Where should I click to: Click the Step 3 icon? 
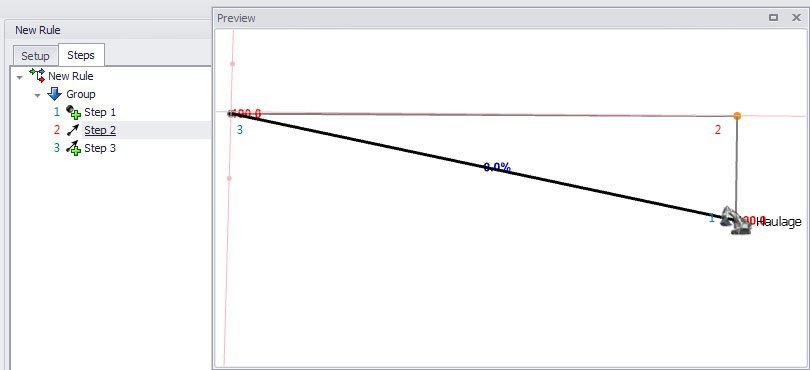click(x=73, y=148)
